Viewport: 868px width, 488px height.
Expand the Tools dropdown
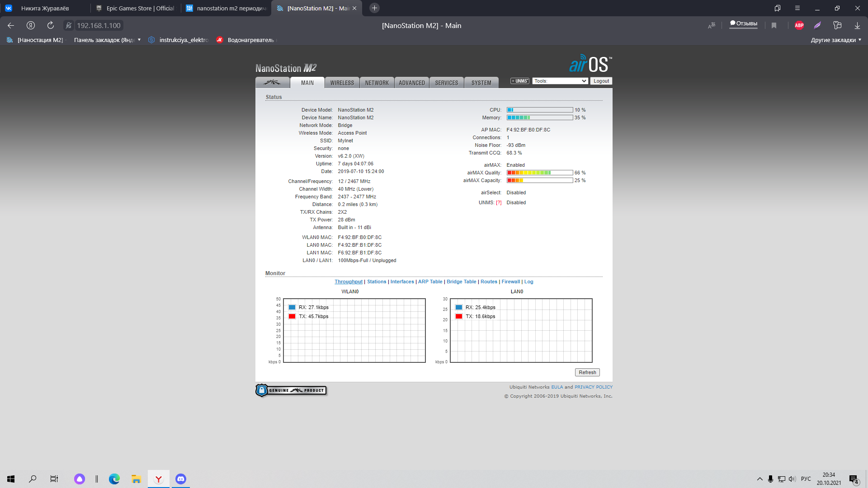pyautogui.click(x=560, y=81)
